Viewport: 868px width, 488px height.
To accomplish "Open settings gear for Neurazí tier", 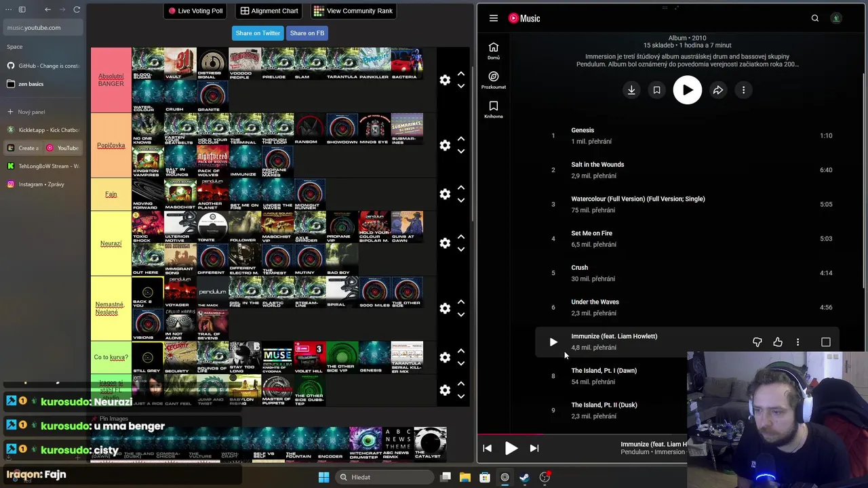I will click(x=445, y=243).
